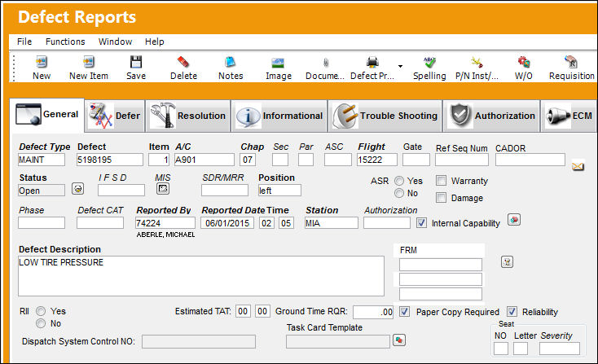
Task: Click the Flight field 15222
Action: [376, 160]
